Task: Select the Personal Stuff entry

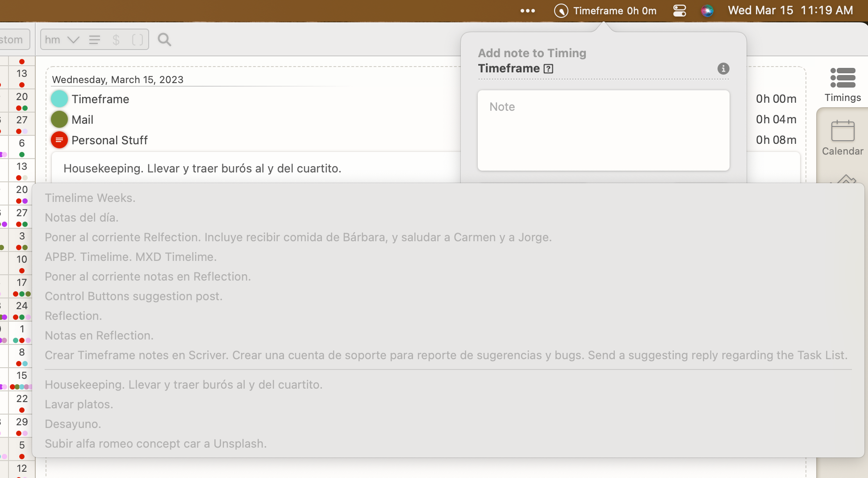Action: pyautogui.click(x=109, y=140)
